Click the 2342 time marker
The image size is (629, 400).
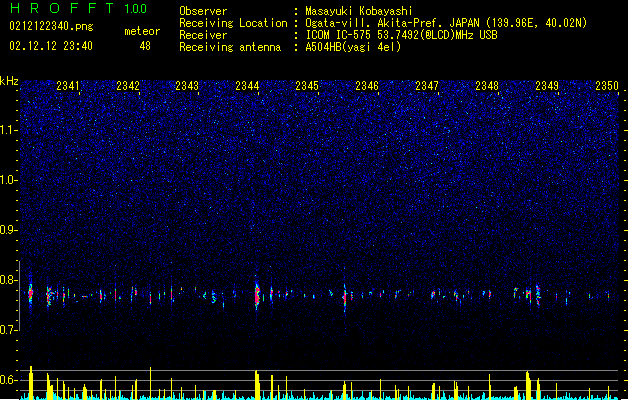(128, 86)
